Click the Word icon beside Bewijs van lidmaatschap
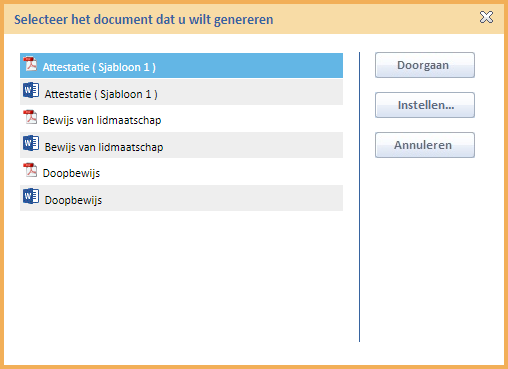The height and width of the screenshot is (369, 508). click(31, 143)
